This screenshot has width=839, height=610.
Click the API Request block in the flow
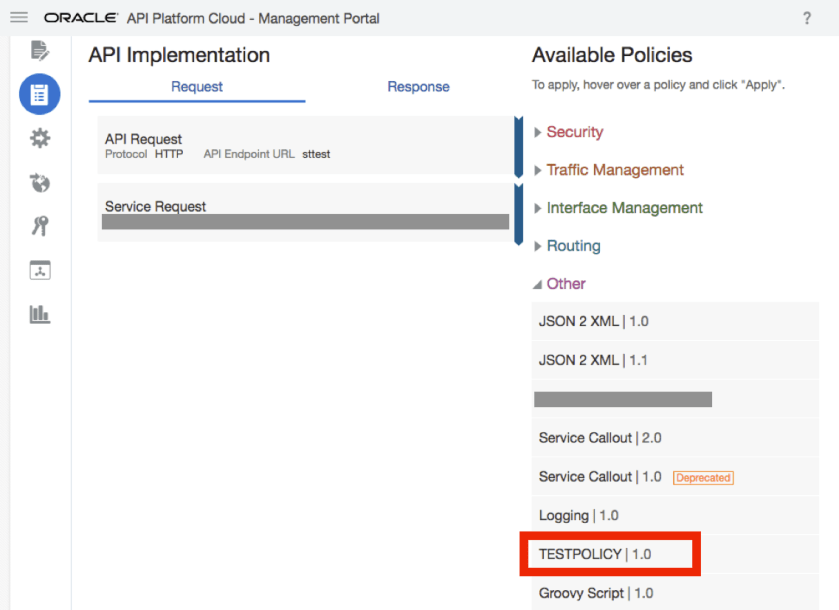coord(300,145)
